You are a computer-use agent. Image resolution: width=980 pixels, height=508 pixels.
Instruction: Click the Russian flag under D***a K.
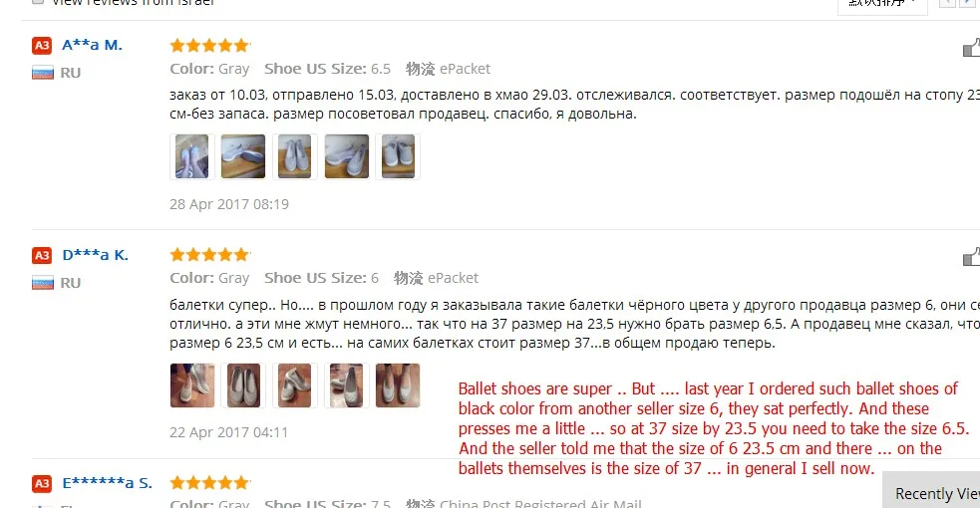coord(43,283)
